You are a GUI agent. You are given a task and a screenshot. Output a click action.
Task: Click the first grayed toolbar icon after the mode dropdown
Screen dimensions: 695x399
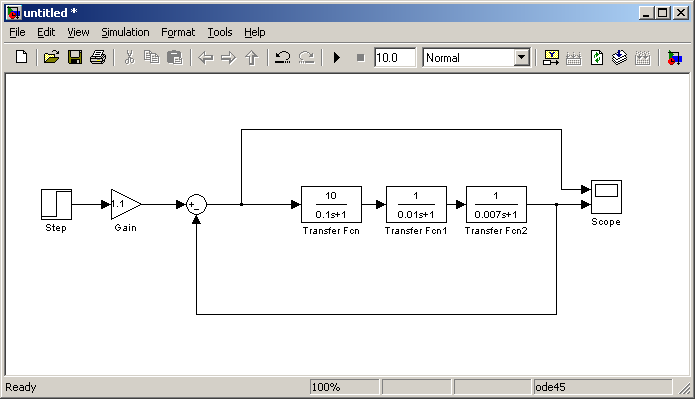(x=574, y=58)
